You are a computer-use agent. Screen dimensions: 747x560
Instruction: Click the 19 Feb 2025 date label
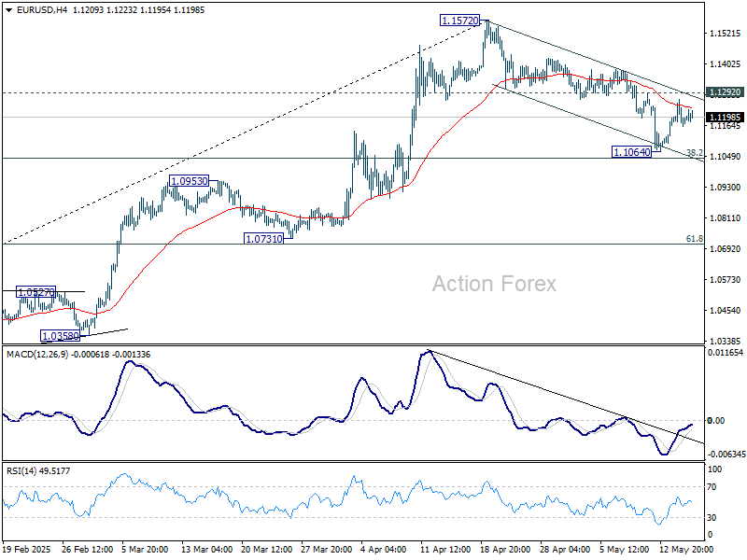27,549
